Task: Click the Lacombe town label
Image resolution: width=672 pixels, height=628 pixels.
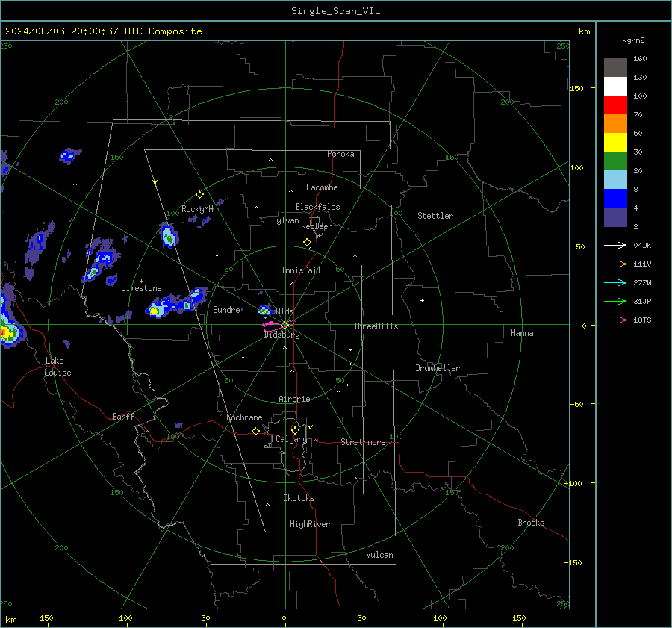Action: (x=322, y=187)
